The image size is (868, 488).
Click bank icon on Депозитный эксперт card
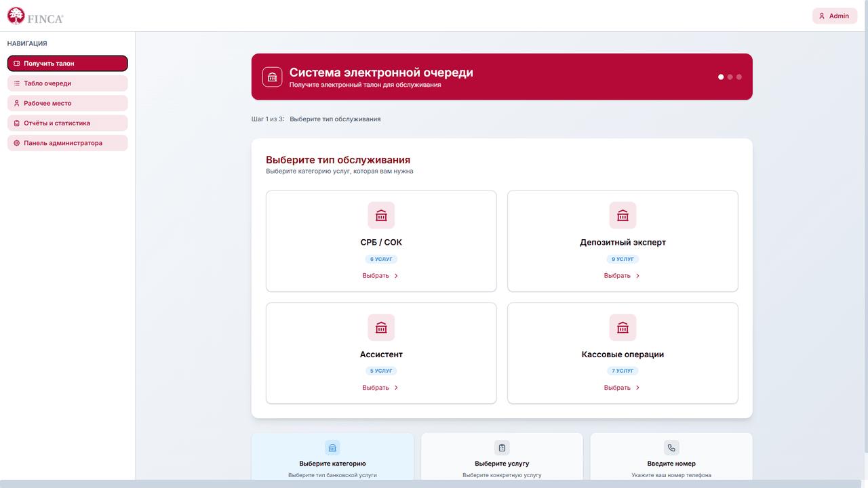coord(623,216)
